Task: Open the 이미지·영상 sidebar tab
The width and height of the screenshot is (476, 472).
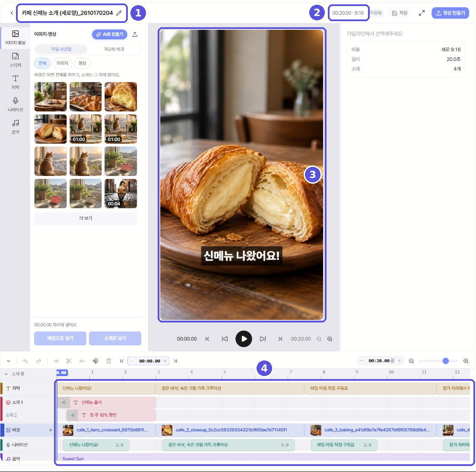Action: (x=15, y=37)
